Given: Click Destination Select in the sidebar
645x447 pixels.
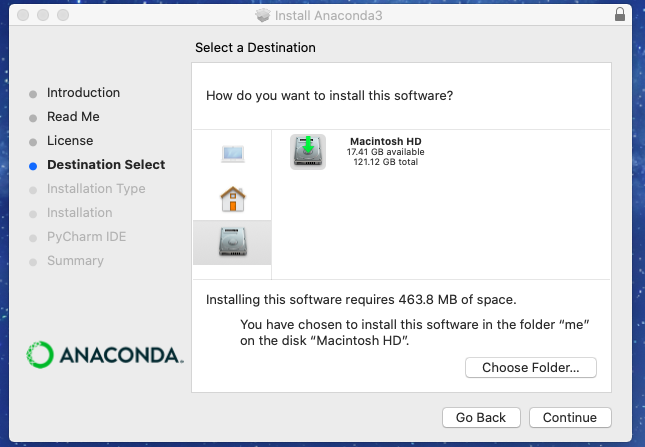Looking at the screenshot, I should click(x=106, y=165).
